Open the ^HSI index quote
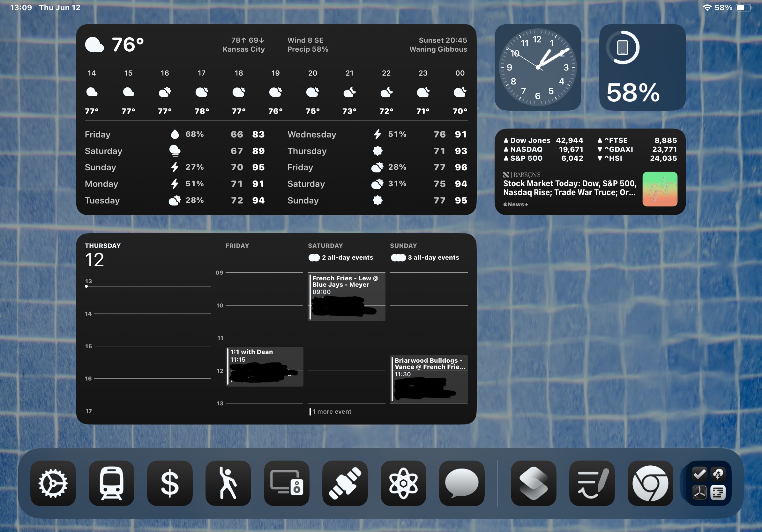Image resolution: width=762 pixels, height=532 pixels. 637,158
